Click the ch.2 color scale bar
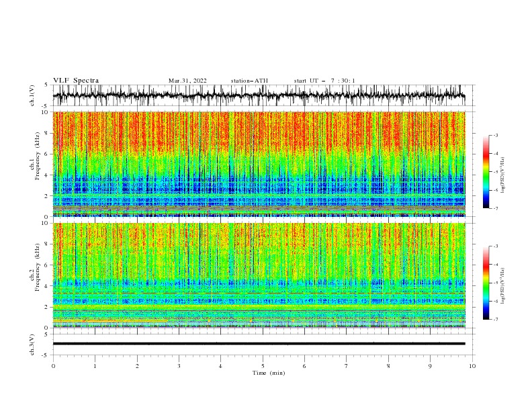The width and height of the screenshot is (532, 411). (486, 283)
